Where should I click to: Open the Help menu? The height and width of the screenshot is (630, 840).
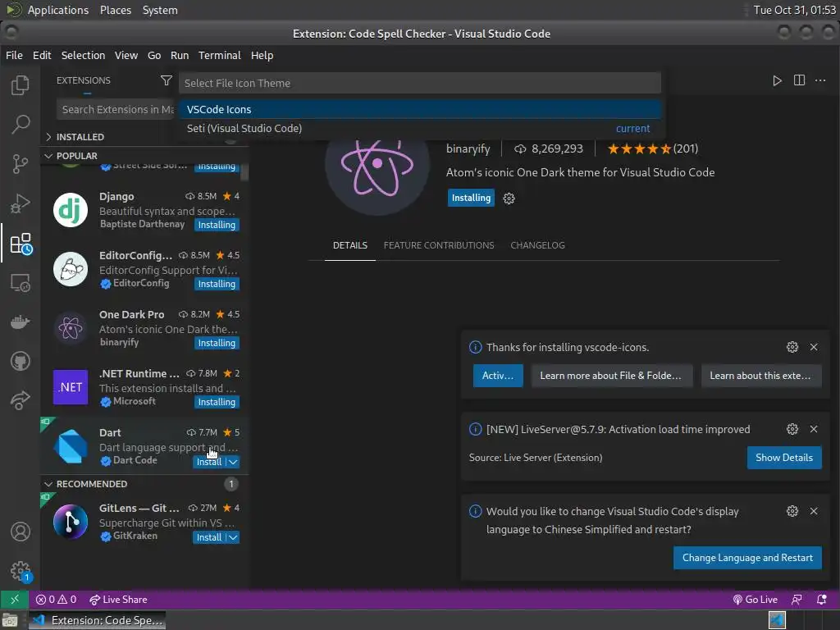(262, 55)
